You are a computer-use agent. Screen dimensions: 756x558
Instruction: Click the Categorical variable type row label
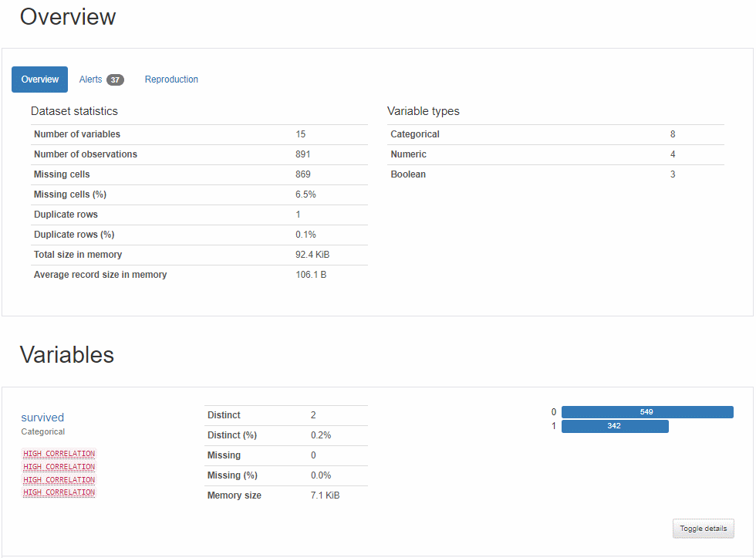tap(415, 134)
